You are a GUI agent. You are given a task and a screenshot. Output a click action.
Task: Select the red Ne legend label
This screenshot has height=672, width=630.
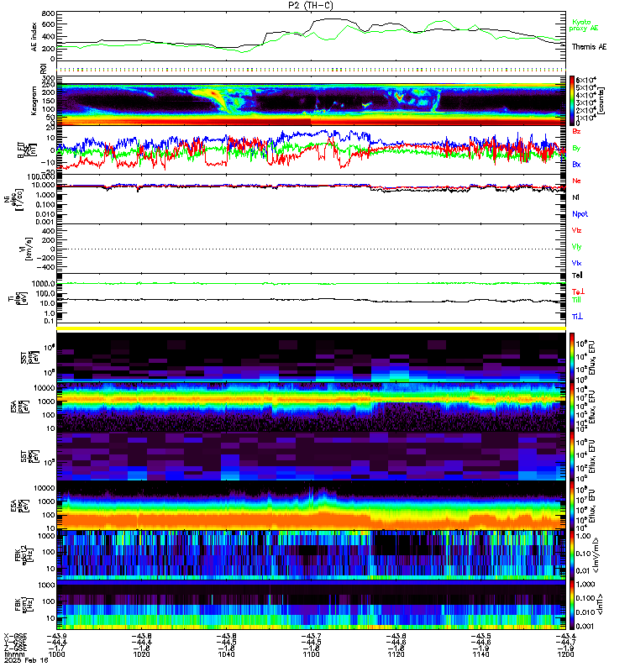tap(576, 181)
